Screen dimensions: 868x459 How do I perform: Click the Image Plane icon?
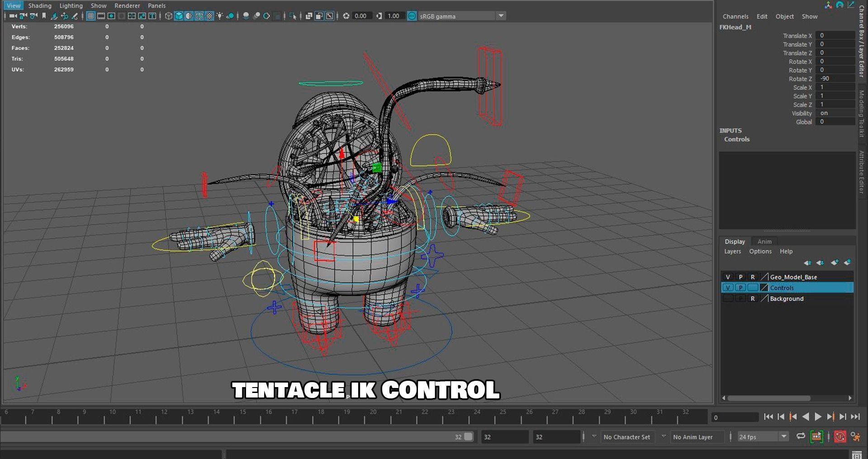point(54,16)
